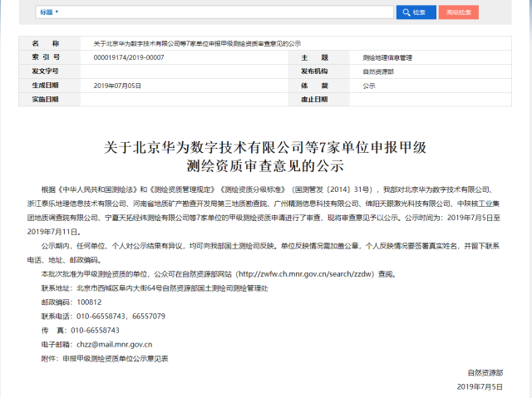
Task: Select index number 000019174/2019-00007
Action: (129, 57)
